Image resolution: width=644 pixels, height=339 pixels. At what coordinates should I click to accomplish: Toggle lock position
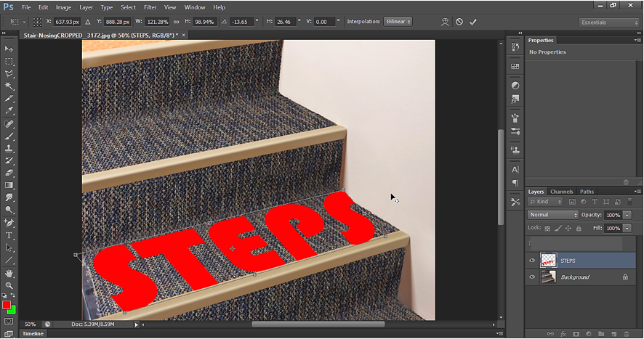click(568, 228)
